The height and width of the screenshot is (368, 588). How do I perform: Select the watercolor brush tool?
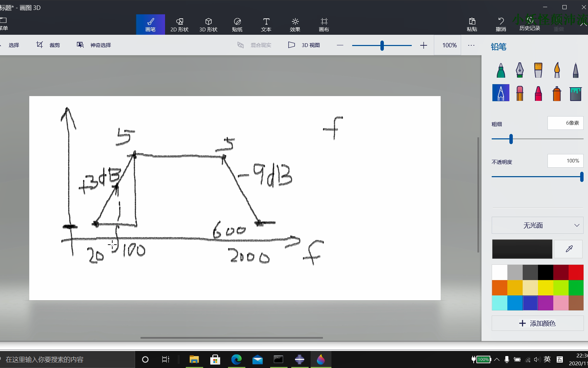(x=557, y=70)
